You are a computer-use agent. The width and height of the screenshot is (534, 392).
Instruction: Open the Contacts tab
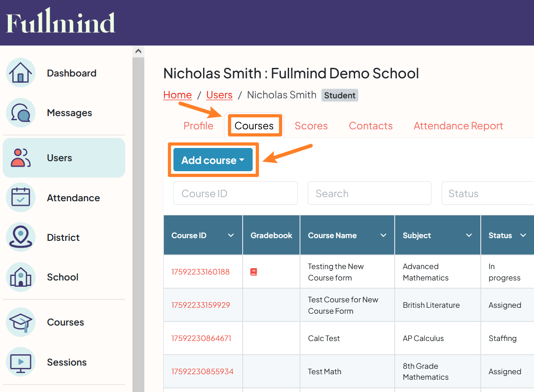tap(371, 126)
